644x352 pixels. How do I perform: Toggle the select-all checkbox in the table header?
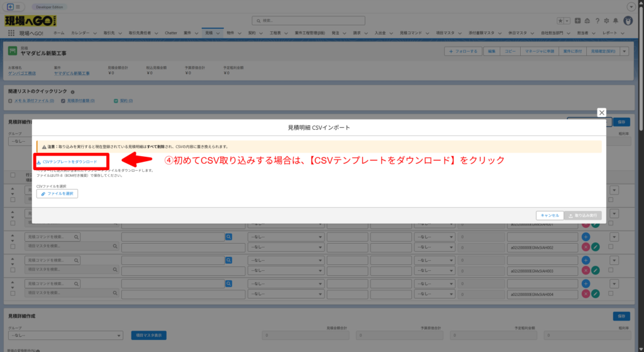pyautogui.click(x=13, y=175)
